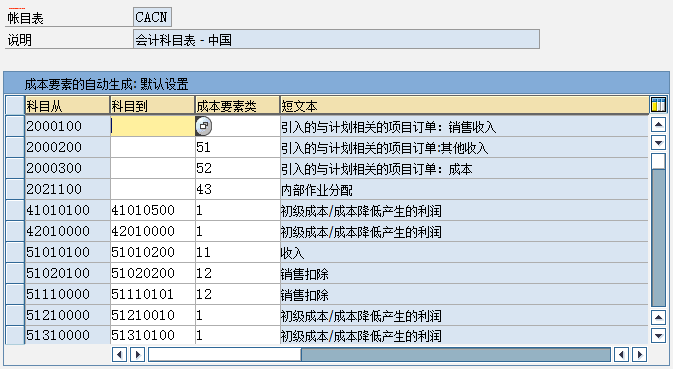
Task: Jump right with far-right right arrow
Action: [640, 354]
